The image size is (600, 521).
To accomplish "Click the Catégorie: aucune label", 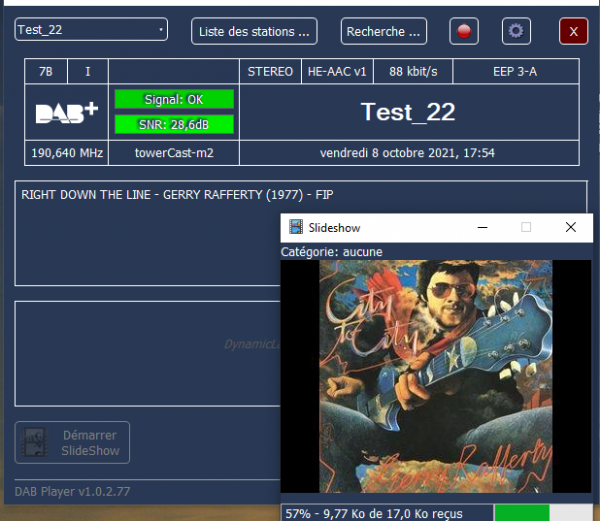I will [332, 252].
